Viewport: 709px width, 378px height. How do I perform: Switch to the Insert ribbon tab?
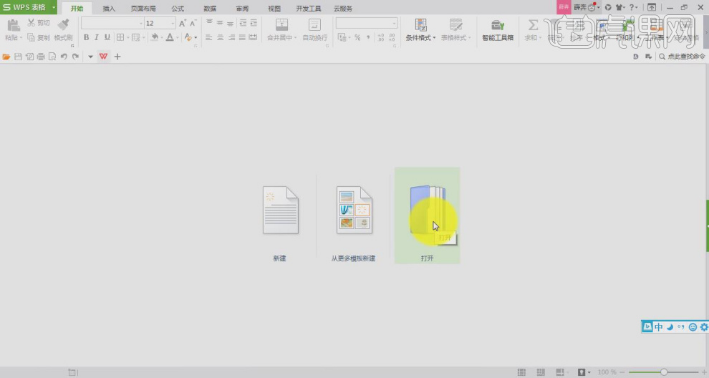click(x=109, y=8)
